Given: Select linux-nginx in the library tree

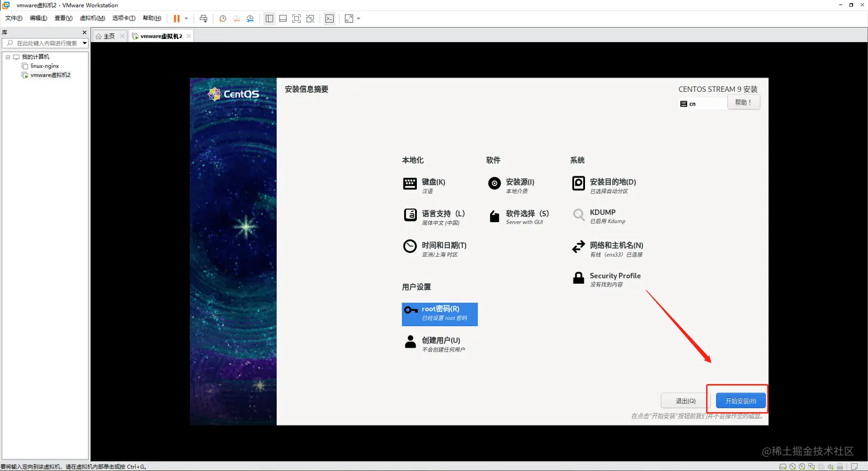Looking at the screenshot, I should pos(45,66).
